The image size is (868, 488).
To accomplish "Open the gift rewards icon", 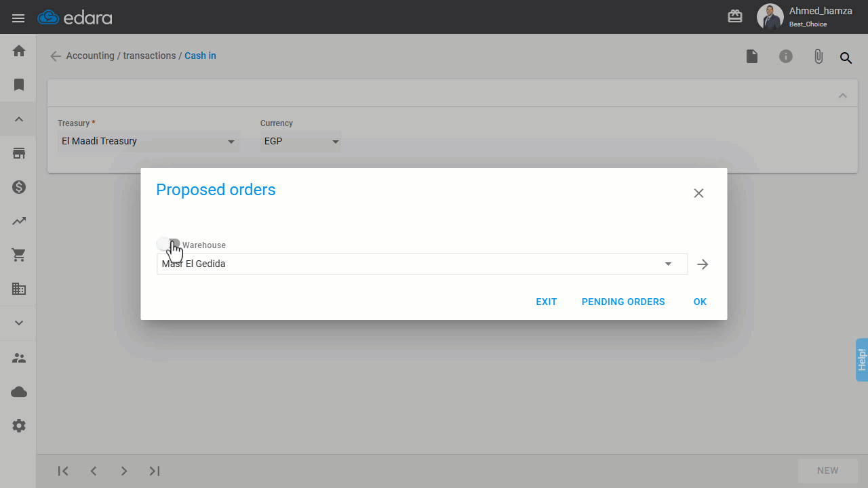I will [x=735, y=16].
